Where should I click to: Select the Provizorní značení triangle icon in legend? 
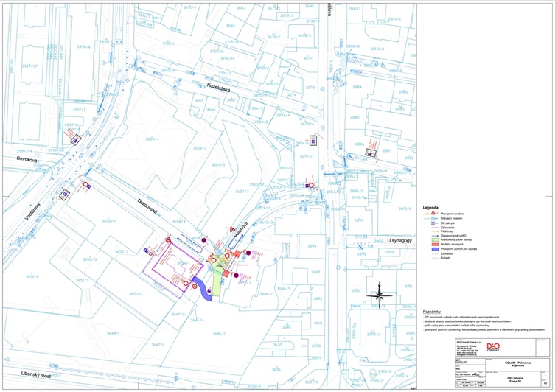point(433,213)
